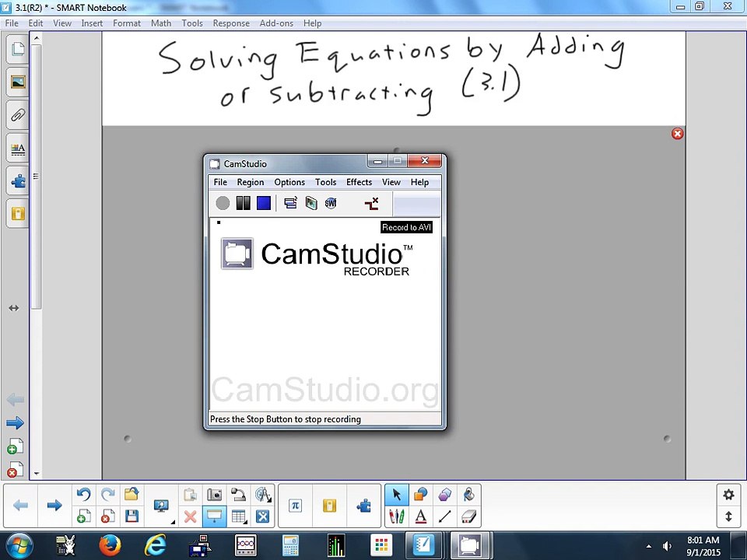Open the Measurement Tools compass dropdown
This screenshot has width=747, height=560.
[262, 495]
